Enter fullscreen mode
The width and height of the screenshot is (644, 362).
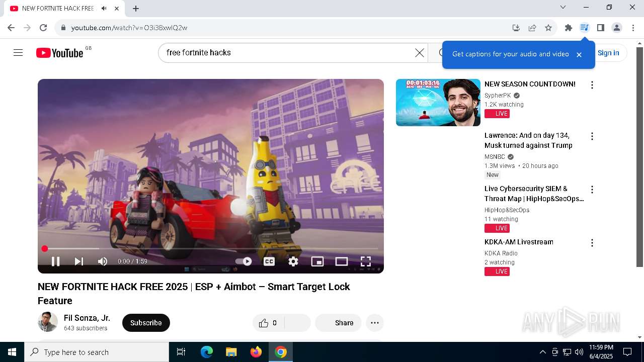tap(366, 261)
